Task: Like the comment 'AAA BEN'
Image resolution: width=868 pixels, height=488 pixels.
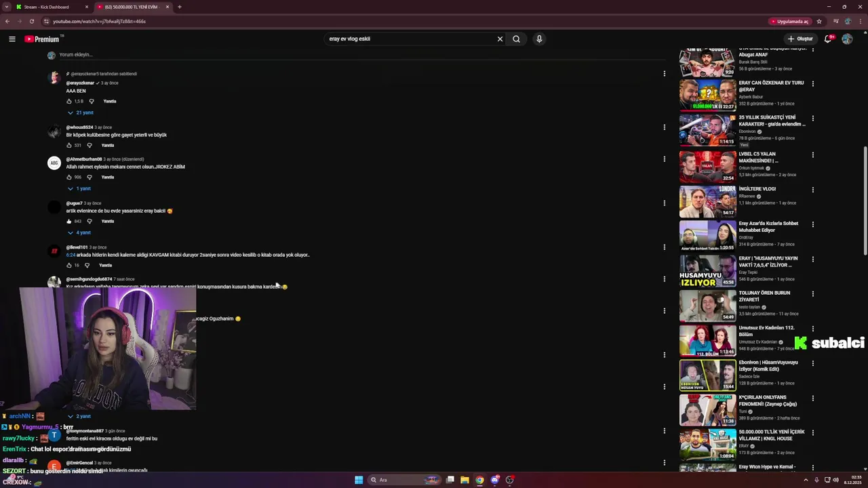Action: coord(69,101)
